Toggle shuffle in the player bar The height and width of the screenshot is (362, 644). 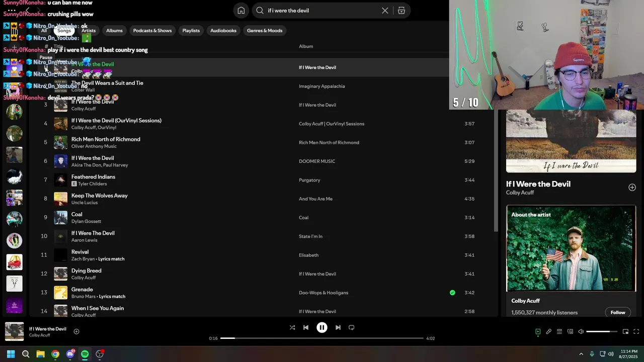(292, 327)
